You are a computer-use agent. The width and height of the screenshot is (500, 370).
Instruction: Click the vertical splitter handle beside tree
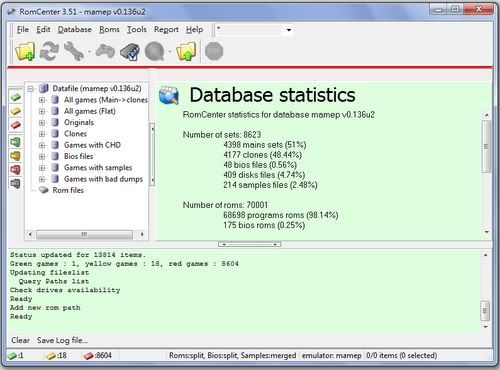click(x=153, y=155)
